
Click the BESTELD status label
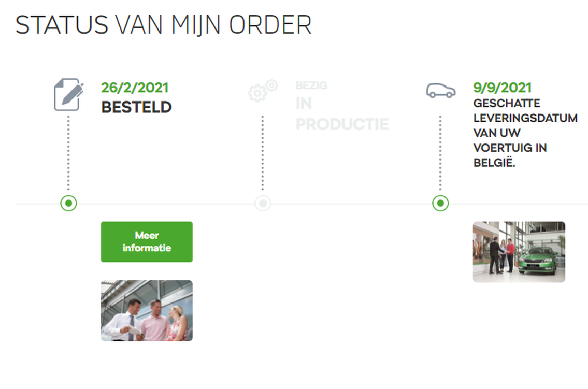click(136, 107)
